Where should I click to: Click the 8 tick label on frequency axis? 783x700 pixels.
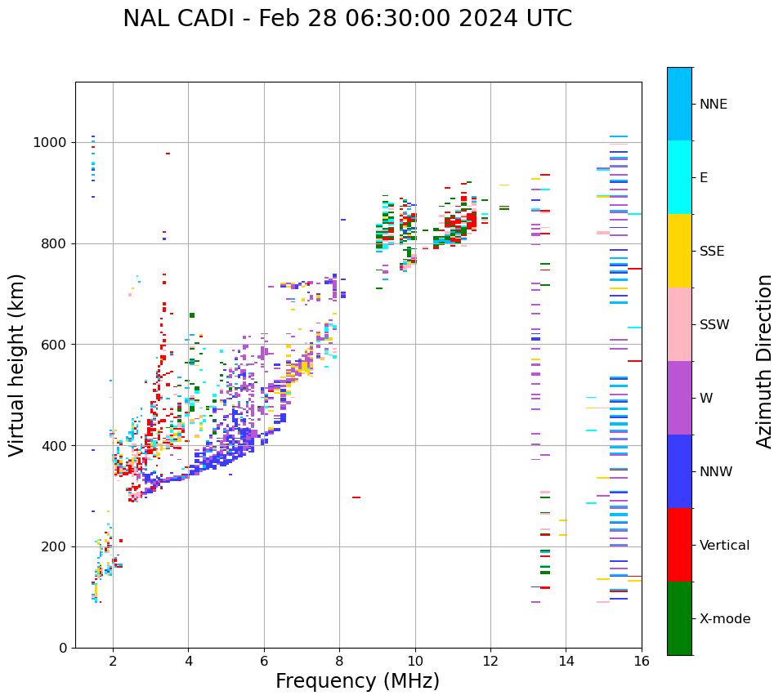[339, 660]
